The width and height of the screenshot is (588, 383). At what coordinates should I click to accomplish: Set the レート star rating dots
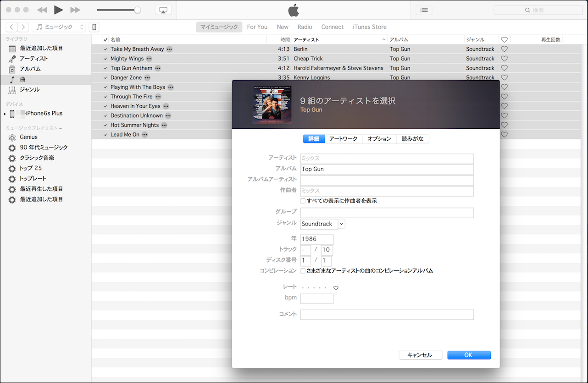[314, 288]
